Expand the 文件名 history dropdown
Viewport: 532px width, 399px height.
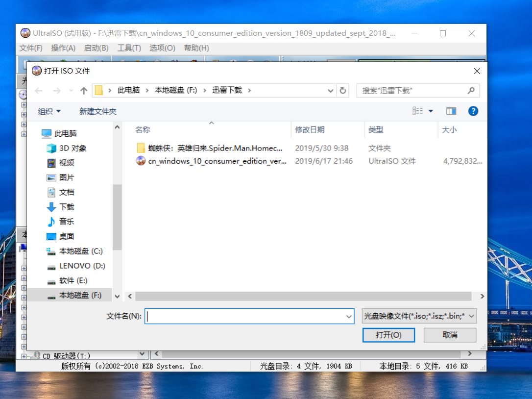349,317
